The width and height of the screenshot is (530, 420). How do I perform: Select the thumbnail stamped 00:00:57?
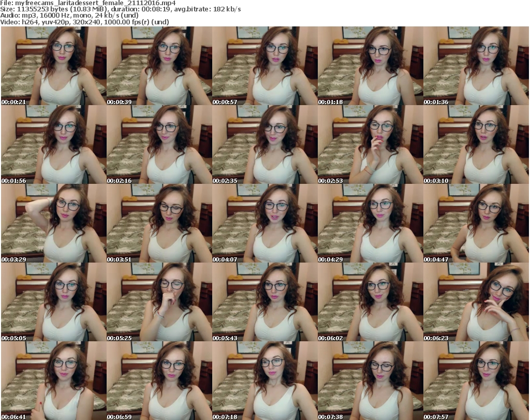(264, 66)
